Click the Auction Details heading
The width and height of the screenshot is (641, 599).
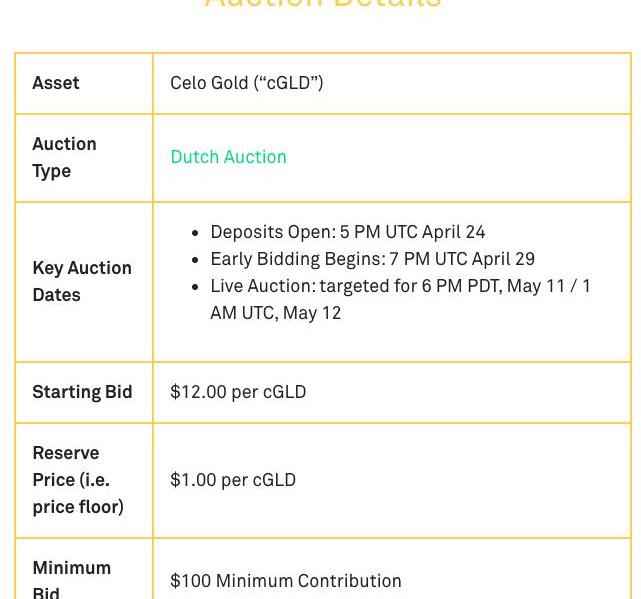tap(322, 4)
